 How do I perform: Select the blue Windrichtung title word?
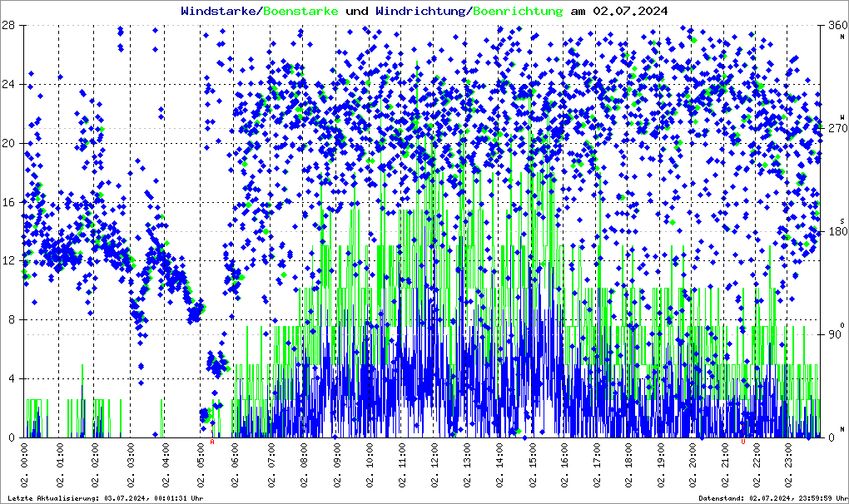click(421, 11)
